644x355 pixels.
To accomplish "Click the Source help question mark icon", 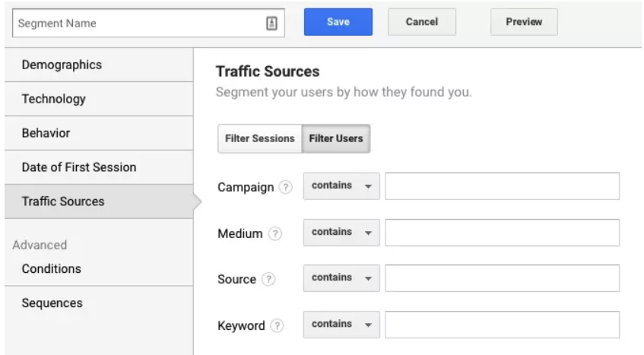I will pos(268,279).
